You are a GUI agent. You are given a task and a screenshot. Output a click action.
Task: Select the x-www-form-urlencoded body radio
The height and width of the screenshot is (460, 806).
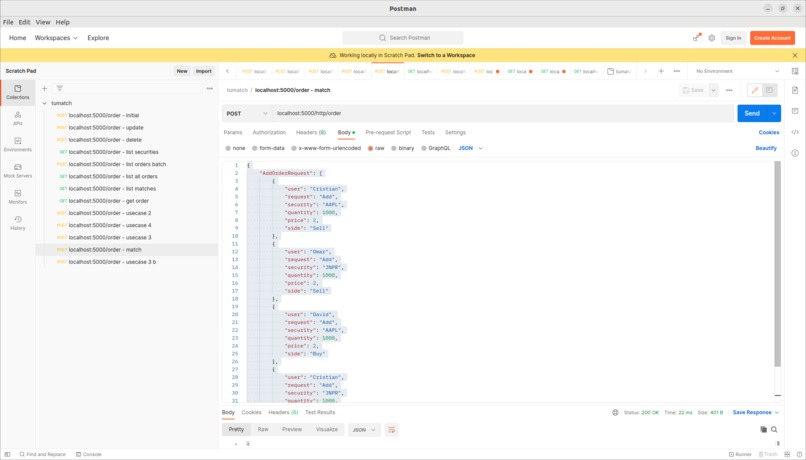pyautogui.click(x=294, y=148)
